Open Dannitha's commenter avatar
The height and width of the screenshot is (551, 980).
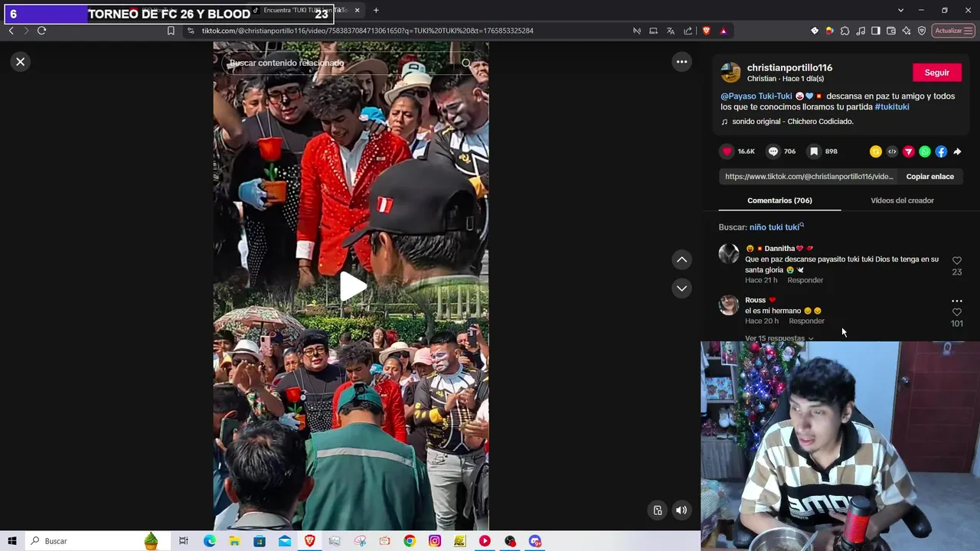click(x=729, y=253)
